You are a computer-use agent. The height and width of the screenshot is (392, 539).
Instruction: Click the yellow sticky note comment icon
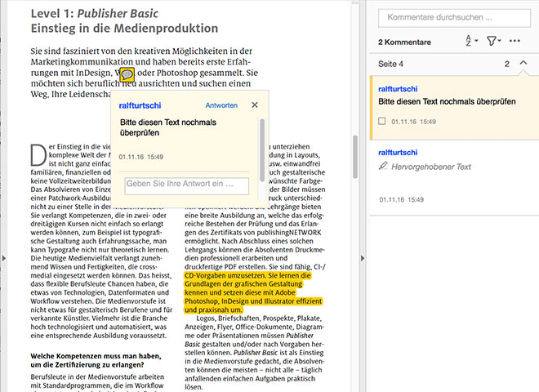(x=127, y=74)
